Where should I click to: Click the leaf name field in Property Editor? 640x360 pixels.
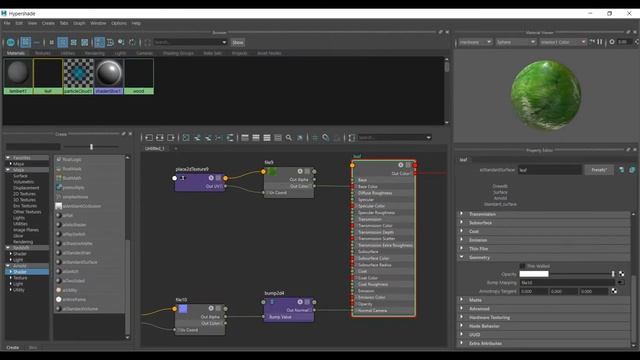(x=550, y=170)
